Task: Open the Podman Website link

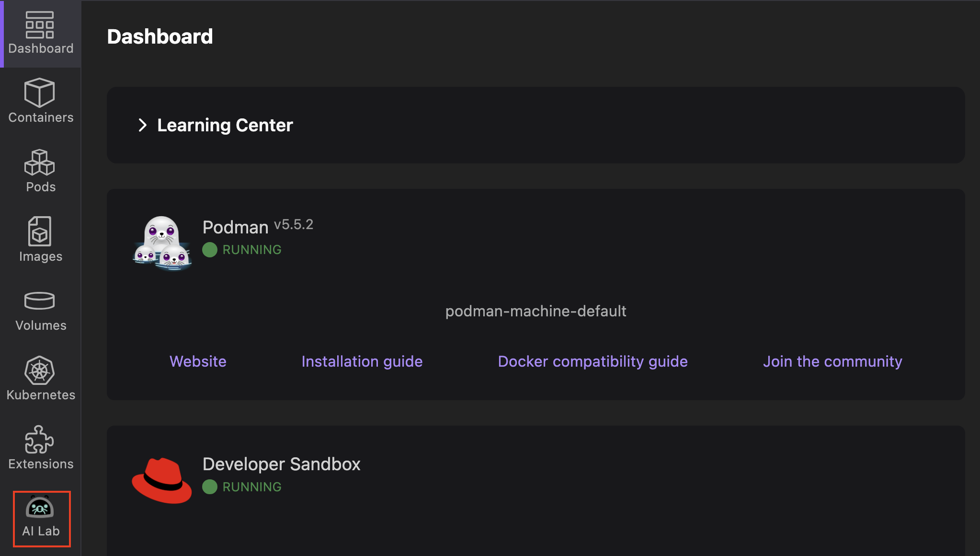Action: (x=198, y=361)
